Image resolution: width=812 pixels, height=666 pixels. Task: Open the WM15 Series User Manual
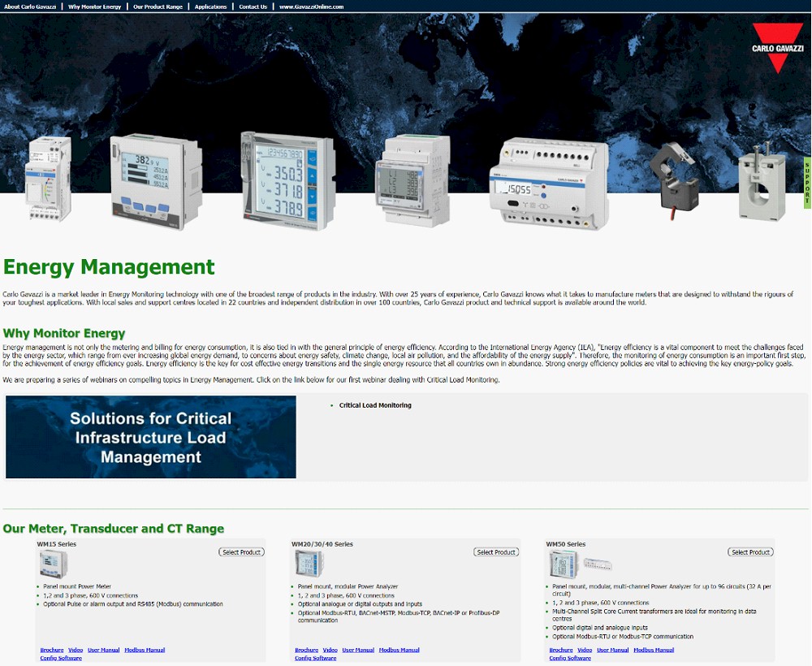(x=104, y=650)
